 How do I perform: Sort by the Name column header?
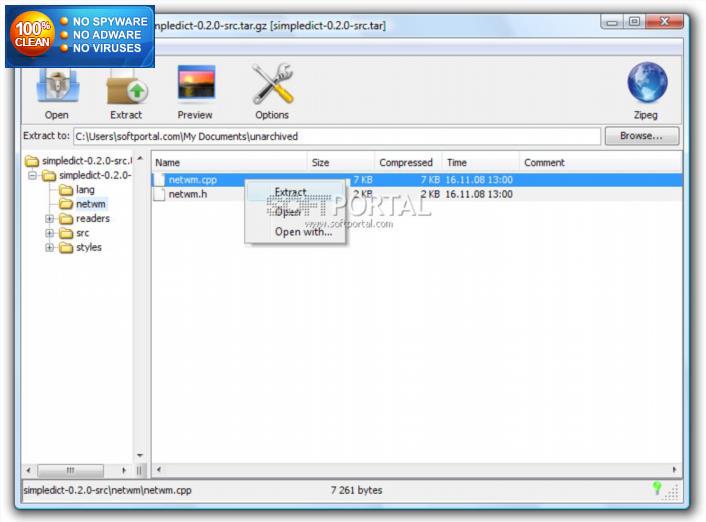click(x=229, y=163)
